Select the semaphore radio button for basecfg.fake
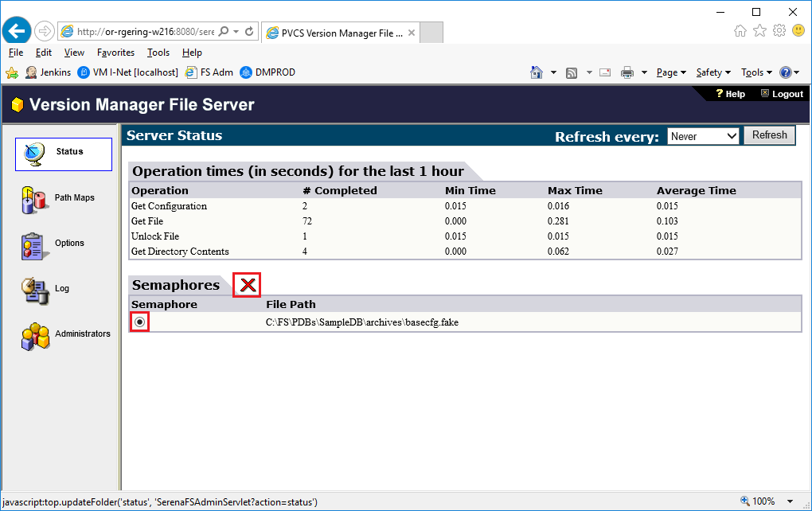 point(138,322)
